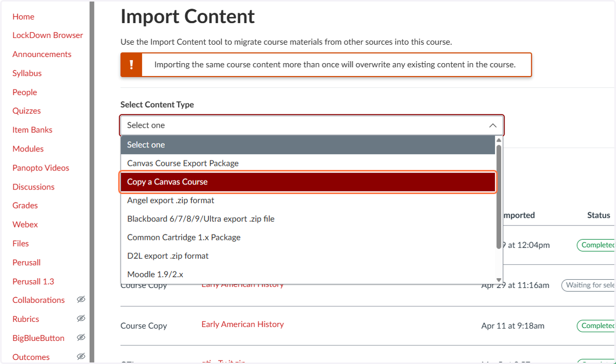Viewport: 616px width, 364px height.
Task: Click the Select Content Type label
Action: point(157,104)
